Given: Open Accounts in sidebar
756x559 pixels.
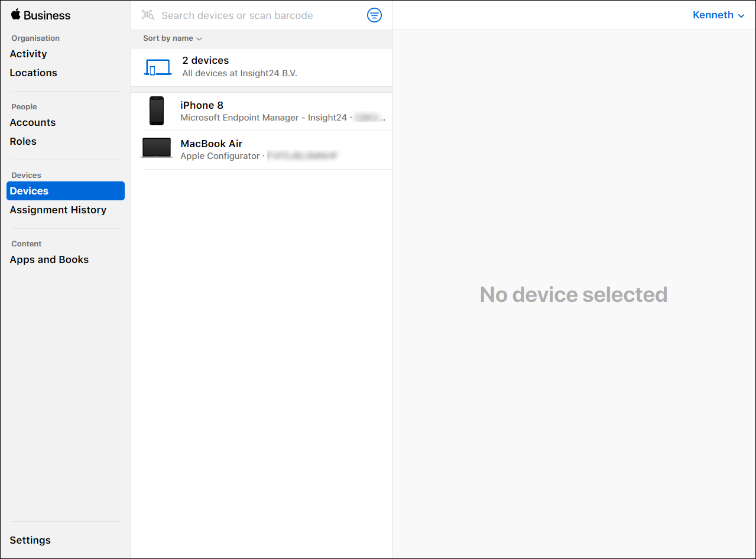Looking at the screenshot, I should click(33, 122).
